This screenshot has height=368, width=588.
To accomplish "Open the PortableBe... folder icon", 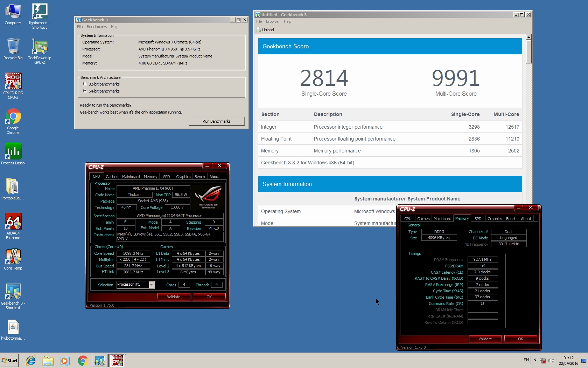I will point(13,189).
